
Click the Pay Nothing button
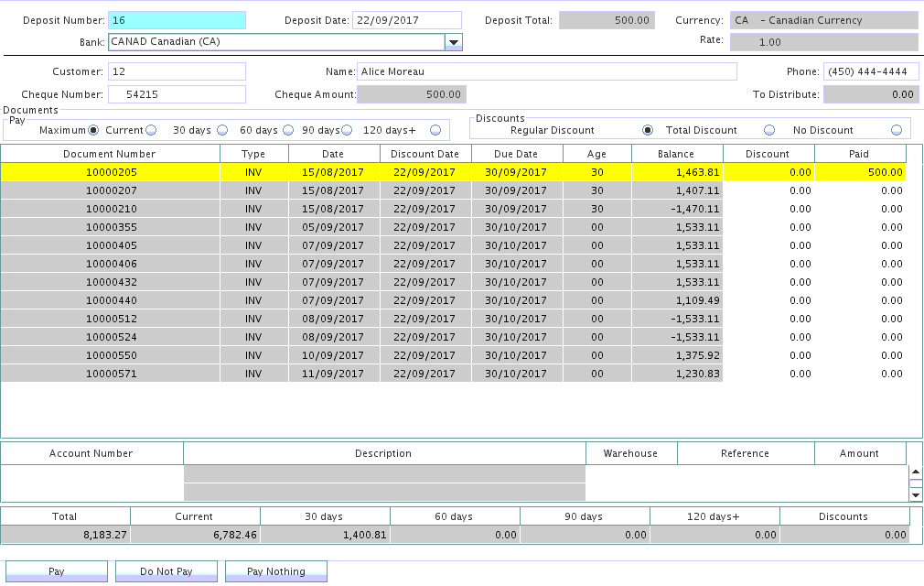coord(275,571)
